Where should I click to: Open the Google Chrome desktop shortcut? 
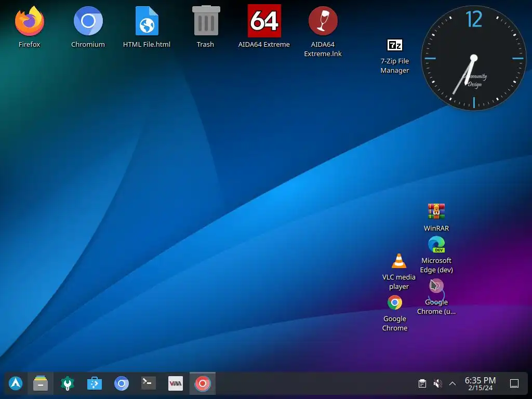point(395,303)
